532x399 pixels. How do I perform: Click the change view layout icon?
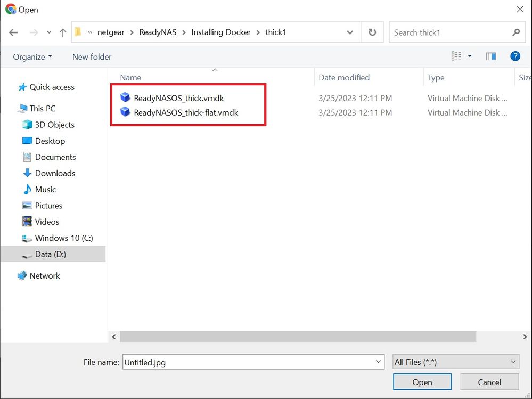pos(456,56)
